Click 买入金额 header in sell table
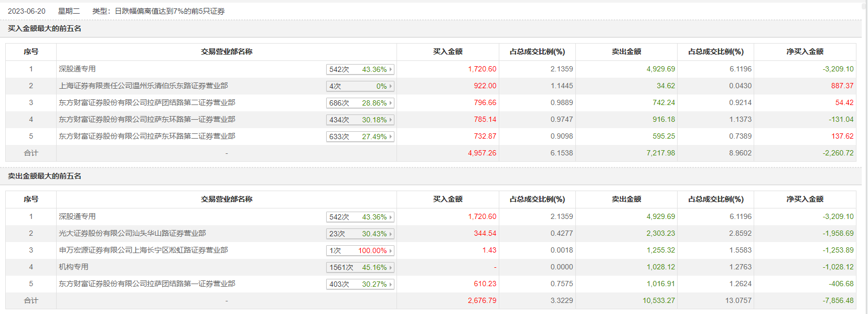868x314 pixels. (x=447, y=199)
